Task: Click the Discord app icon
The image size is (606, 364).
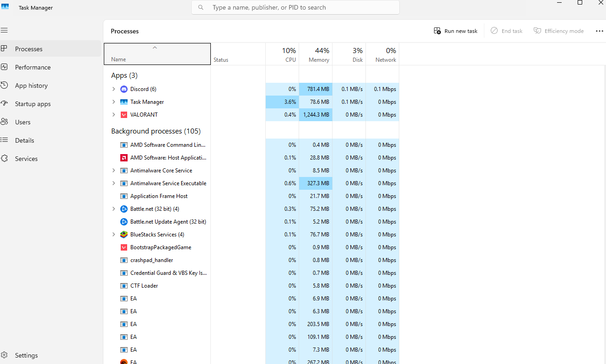Action: tap(124, 89)
